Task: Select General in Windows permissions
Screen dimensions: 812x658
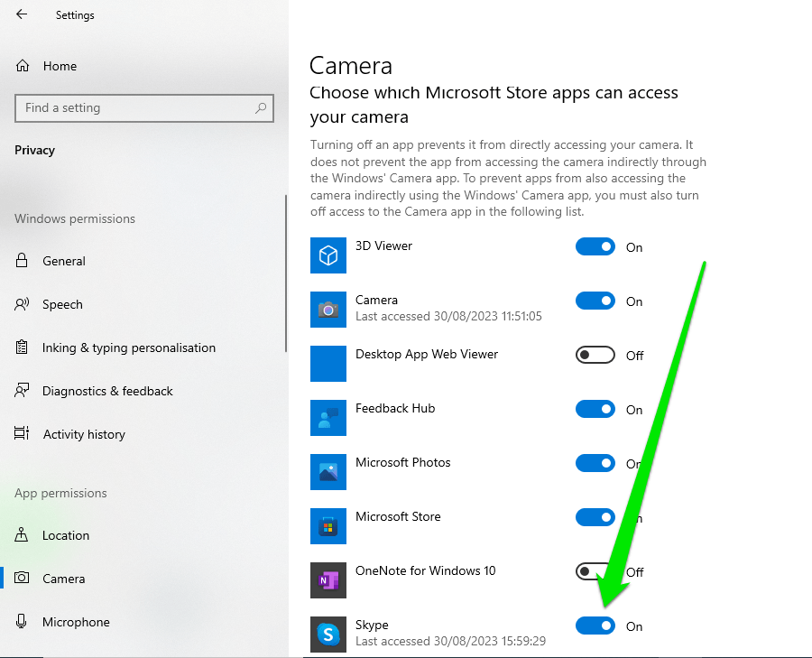Action: point(143,261)
